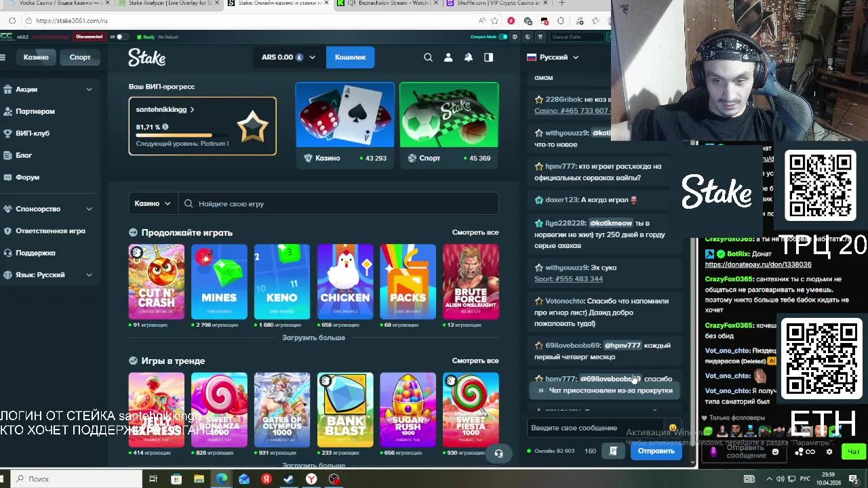Click the Найдите свою игру search field
Screen dimensions: 868x488
[338, 203]
